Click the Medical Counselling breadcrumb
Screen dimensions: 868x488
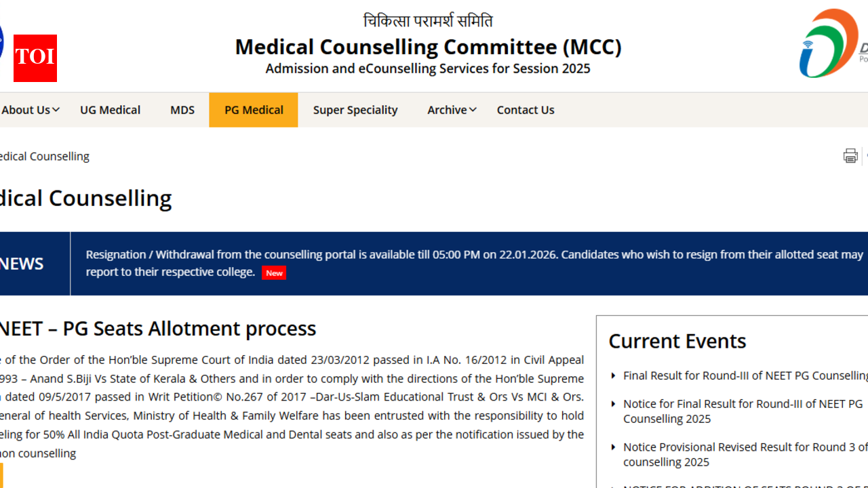(x=43, y=156)
